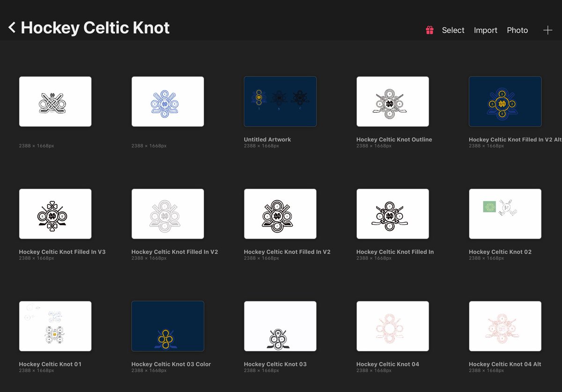Open the solid black Filled In V2 thumbnail
This screenshot has width=562, height=392.
coord(280,214)
